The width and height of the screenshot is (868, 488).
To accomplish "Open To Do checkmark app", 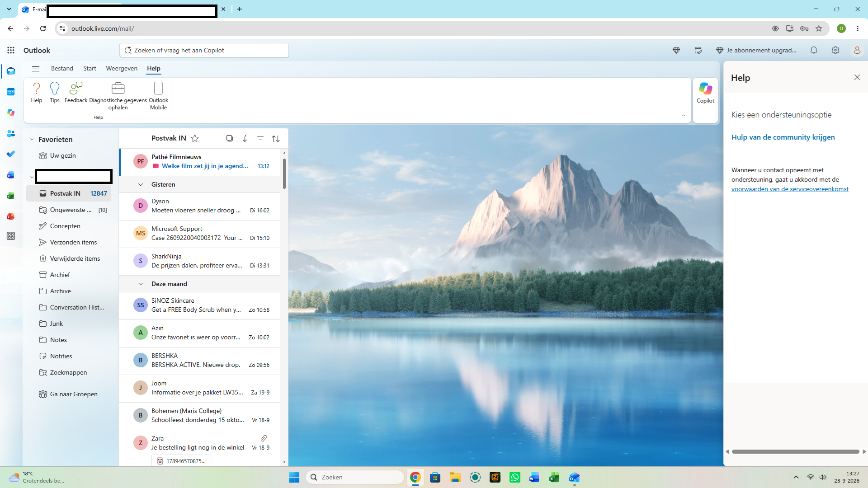I will 11,154.
